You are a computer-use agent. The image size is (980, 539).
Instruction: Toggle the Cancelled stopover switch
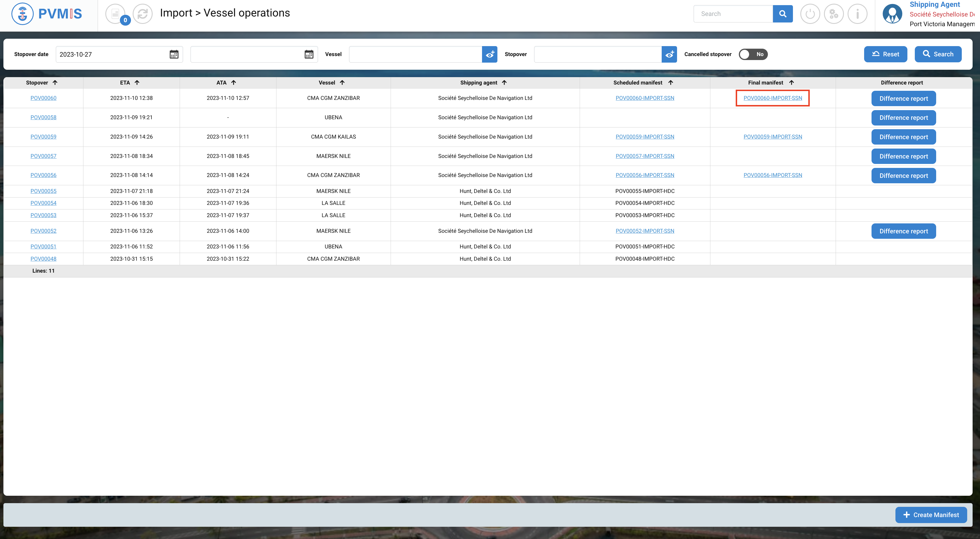pos(753,54)
